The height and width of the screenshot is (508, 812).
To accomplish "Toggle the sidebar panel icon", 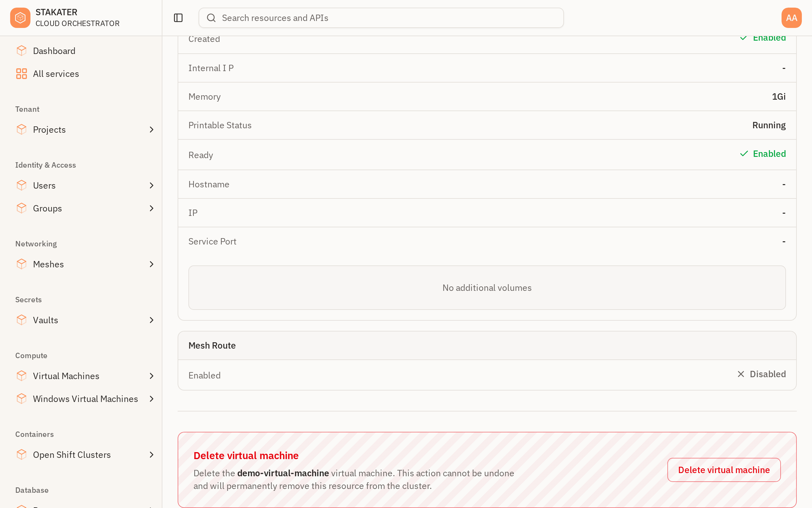I will click(178, 18).
